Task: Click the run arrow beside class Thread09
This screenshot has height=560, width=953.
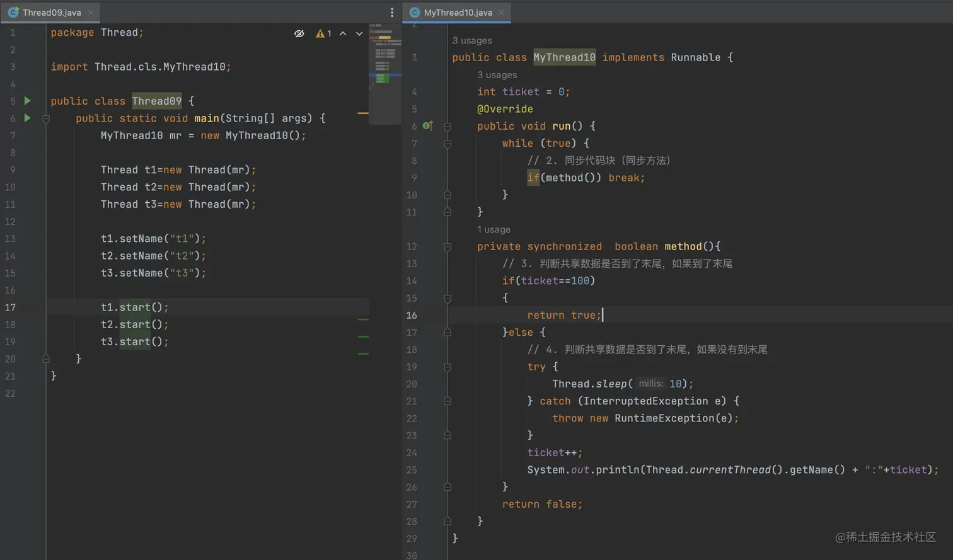Action: [27, 101]
